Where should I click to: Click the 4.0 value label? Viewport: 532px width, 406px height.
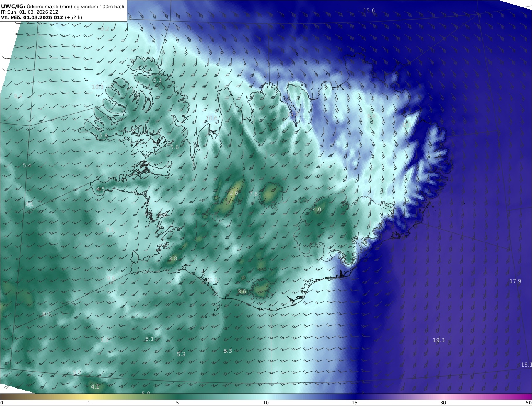(x=317, y=210)
